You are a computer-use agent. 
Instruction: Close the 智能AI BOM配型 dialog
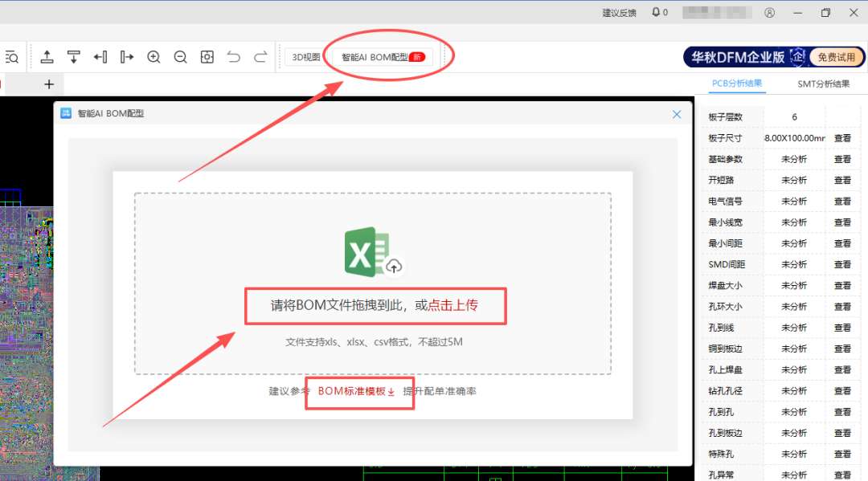point(677,114)
